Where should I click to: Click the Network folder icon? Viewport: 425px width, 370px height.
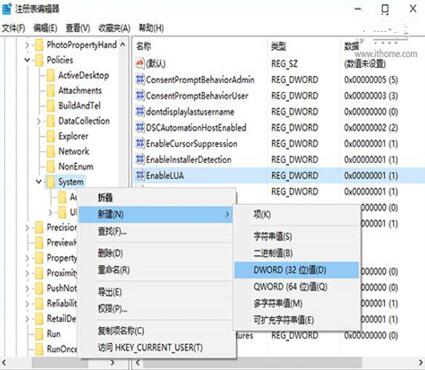[51, 151]
